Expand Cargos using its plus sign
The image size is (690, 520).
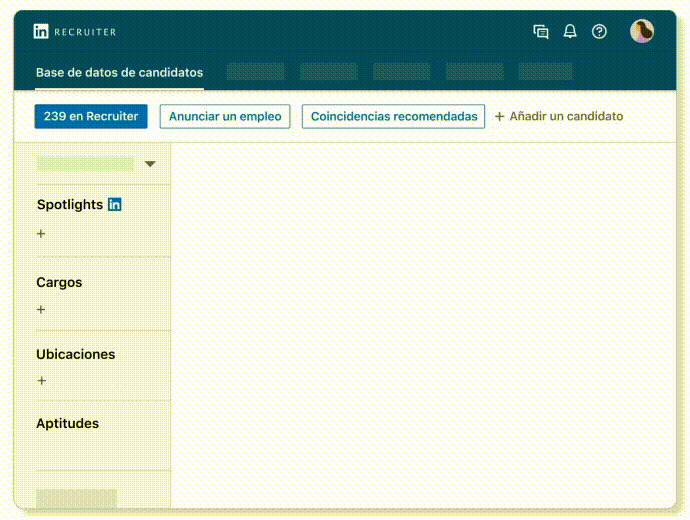[41, 310]
